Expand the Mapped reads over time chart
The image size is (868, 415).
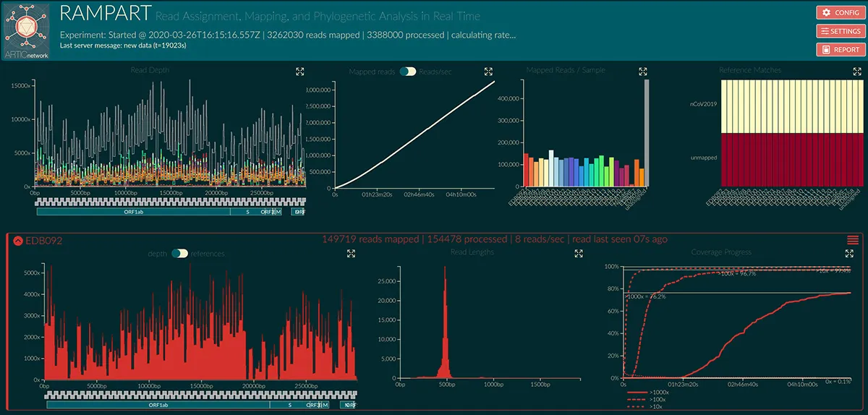pos(488,72)
